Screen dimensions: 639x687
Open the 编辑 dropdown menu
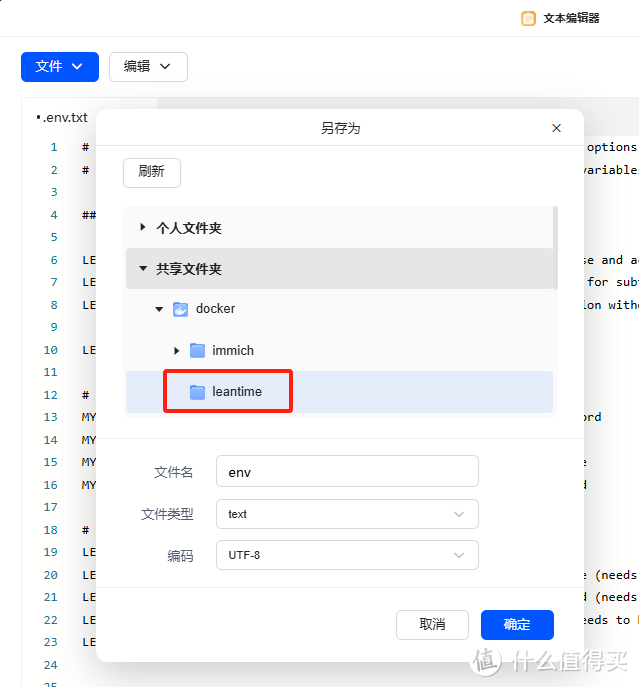click(148, 67)
